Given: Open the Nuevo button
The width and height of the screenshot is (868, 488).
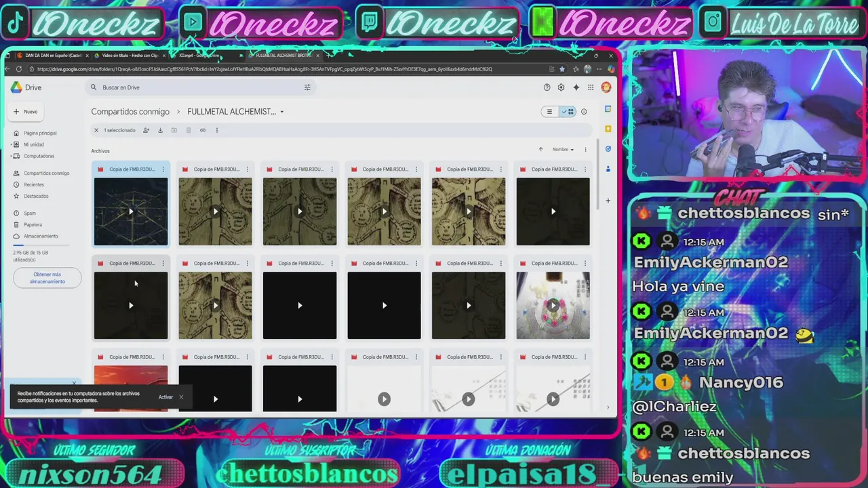Looking at the screenshot, I should click(26, 112).
